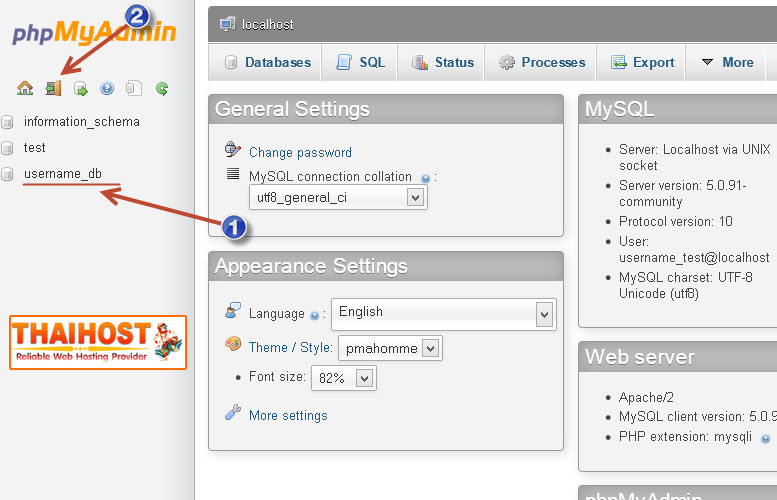Screen dimensions: 777x500
Task: Click the information_schema database icon
Action: 7,122
